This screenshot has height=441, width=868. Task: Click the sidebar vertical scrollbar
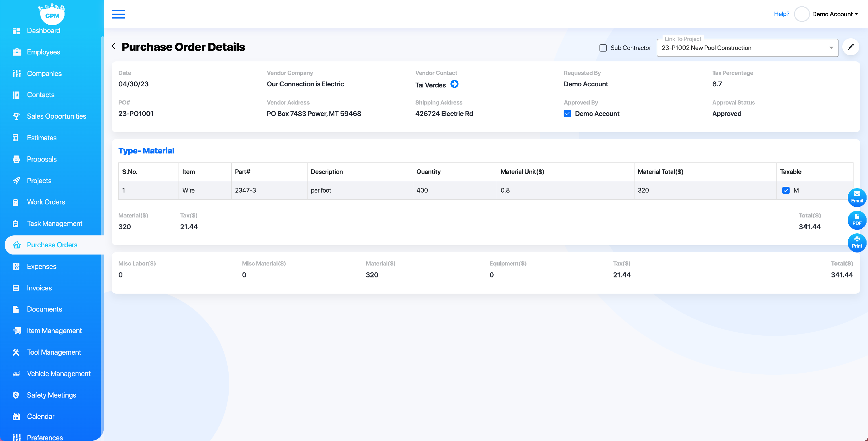(102, 233)
